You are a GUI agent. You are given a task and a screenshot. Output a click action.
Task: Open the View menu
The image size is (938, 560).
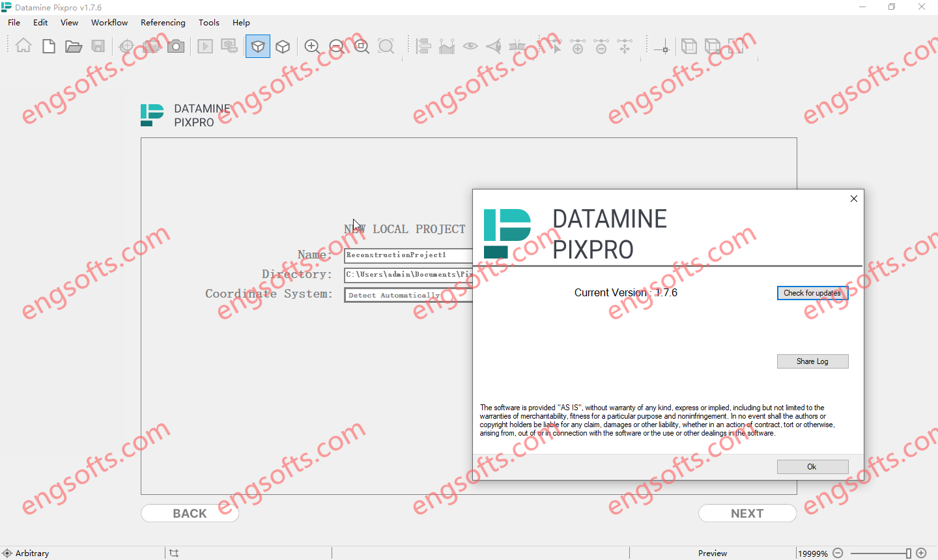(x=69, y=22)
